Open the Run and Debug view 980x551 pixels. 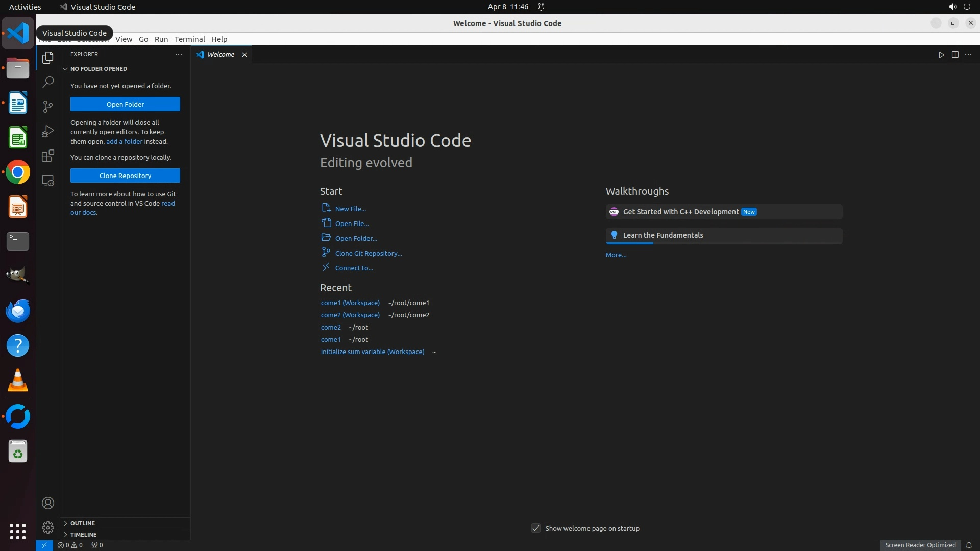click(48, 131)
